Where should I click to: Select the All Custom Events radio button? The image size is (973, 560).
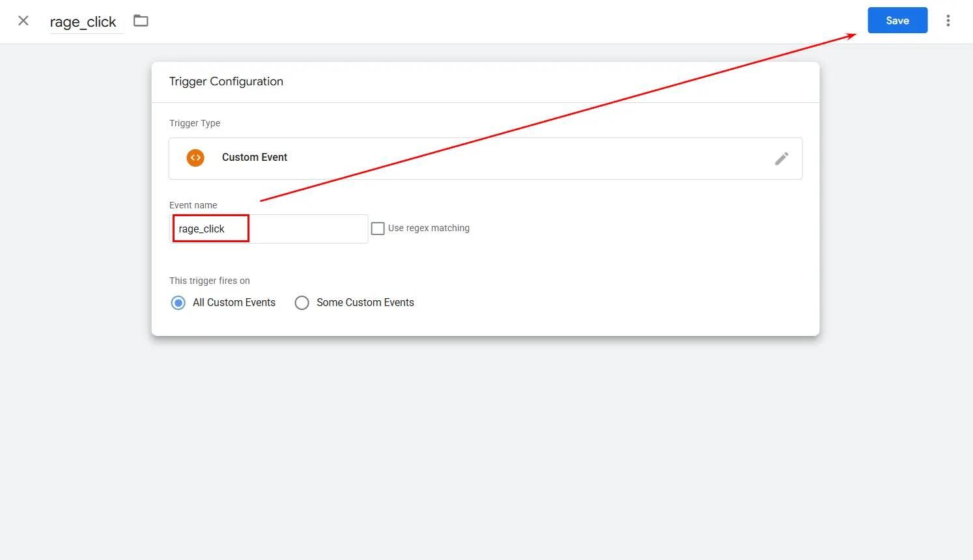click(x=178, y=303)
